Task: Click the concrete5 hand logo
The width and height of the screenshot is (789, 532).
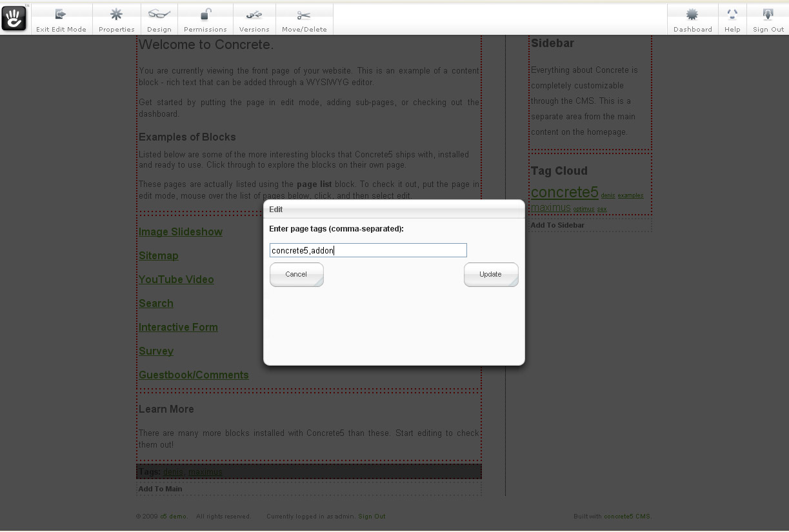Action: [x=14, y=18]
